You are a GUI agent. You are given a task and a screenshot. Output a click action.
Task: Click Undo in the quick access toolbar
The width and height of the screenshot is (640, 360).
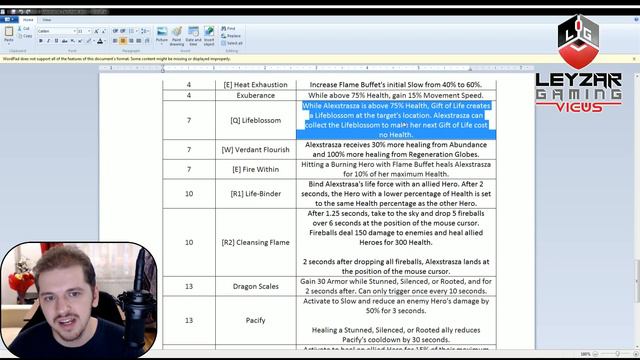[21, 11]
